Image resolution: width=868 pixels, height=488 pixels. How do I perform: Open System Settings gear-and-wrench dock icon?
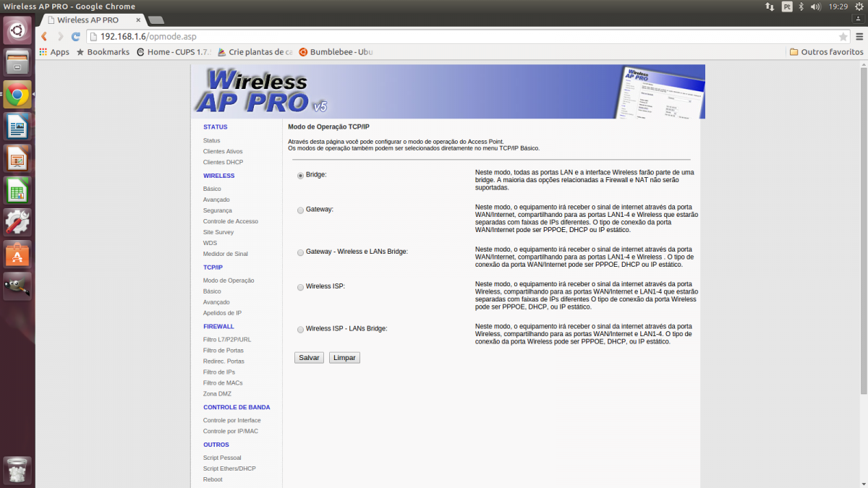click(17, 222)
